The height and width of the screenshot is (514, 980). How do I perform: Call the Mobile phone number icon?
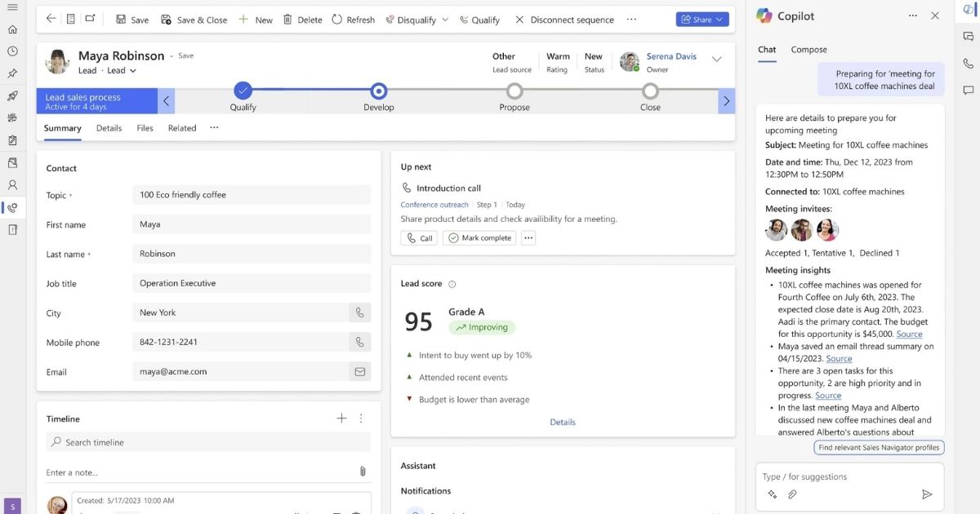(x=359, y=342)
